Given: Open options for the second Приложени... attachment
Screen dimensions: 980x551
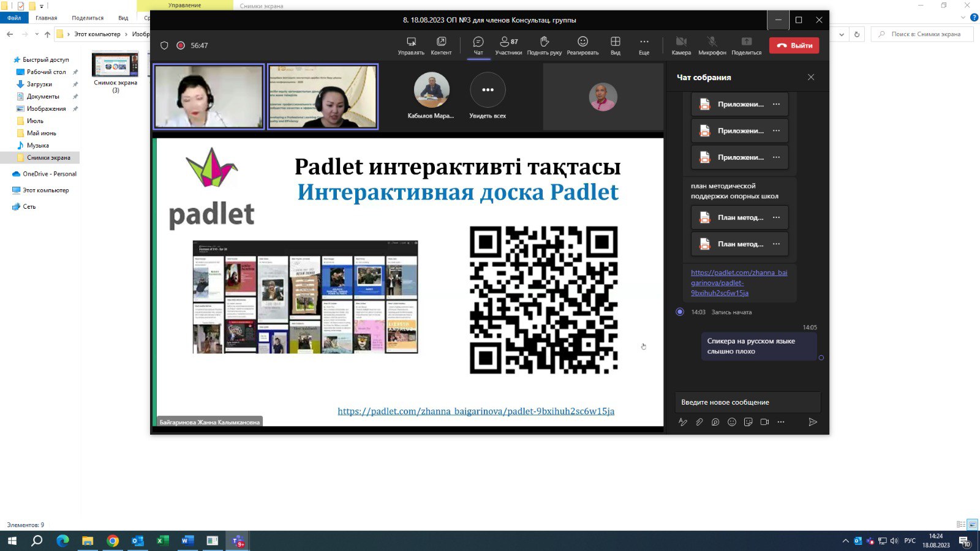Looking at the screenshot, I should click(x=777, y=130).
